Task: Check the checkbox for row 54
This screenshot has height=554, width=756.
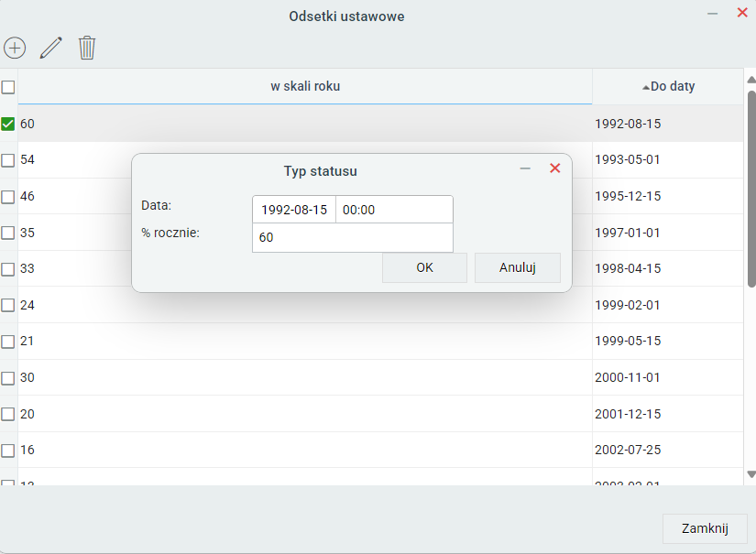Action: pyautogui.click(x=8, y=160)
